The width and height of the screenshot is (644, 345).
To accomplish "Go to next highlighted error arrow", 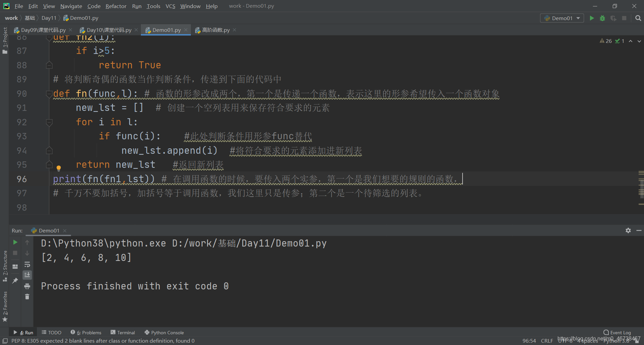I will point(639,41).
